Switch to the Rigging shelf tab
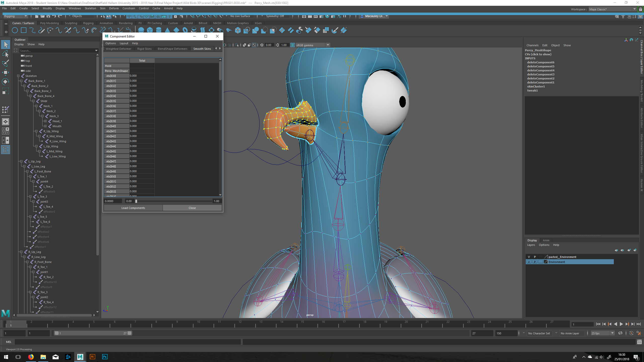 [88, 23]
